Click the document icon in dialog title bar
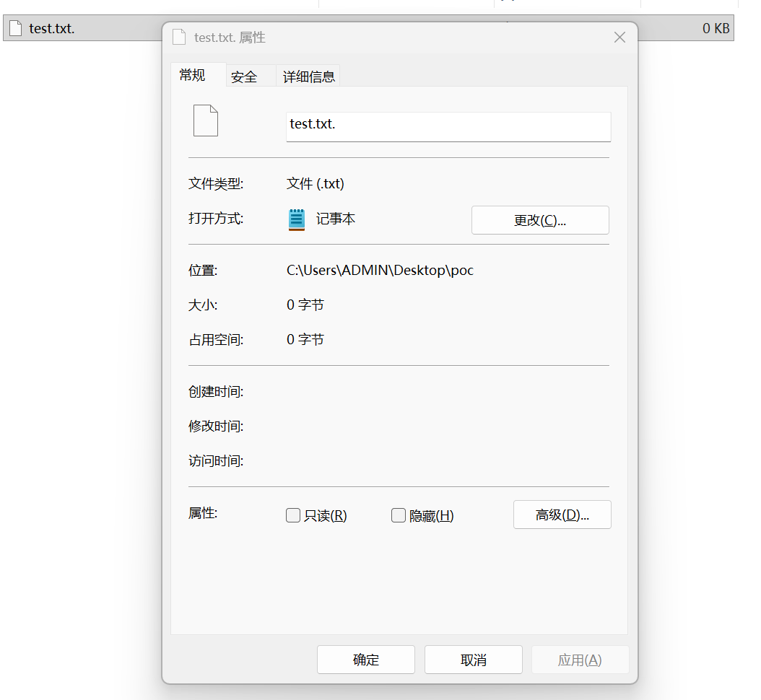 [179, 38]
